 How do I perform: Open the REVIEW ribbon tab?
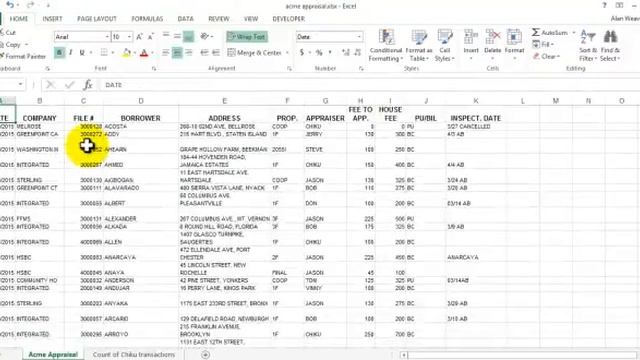[219, 19]
